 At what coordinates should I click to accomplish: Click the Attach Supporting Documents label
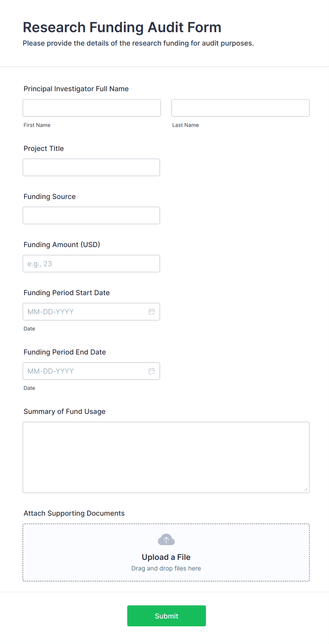point(74,513)
